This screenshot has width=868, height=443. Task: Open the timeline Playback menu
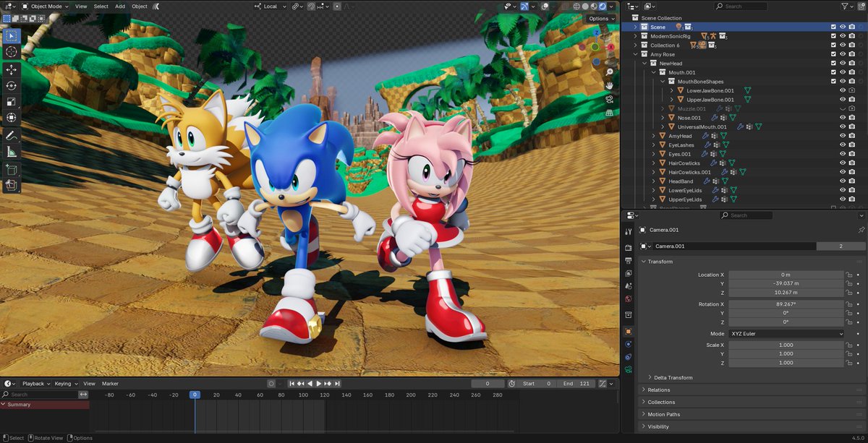click(x=35, y=384)
